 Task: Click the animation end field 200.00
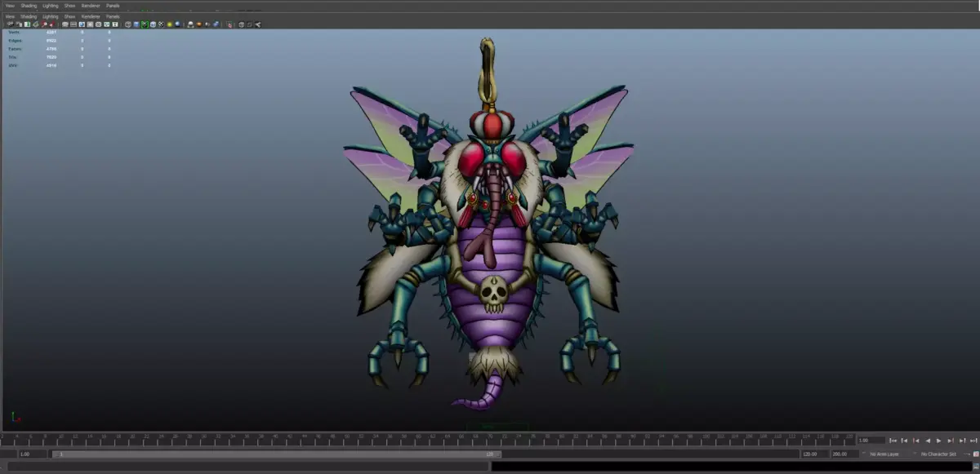(845, 454)
